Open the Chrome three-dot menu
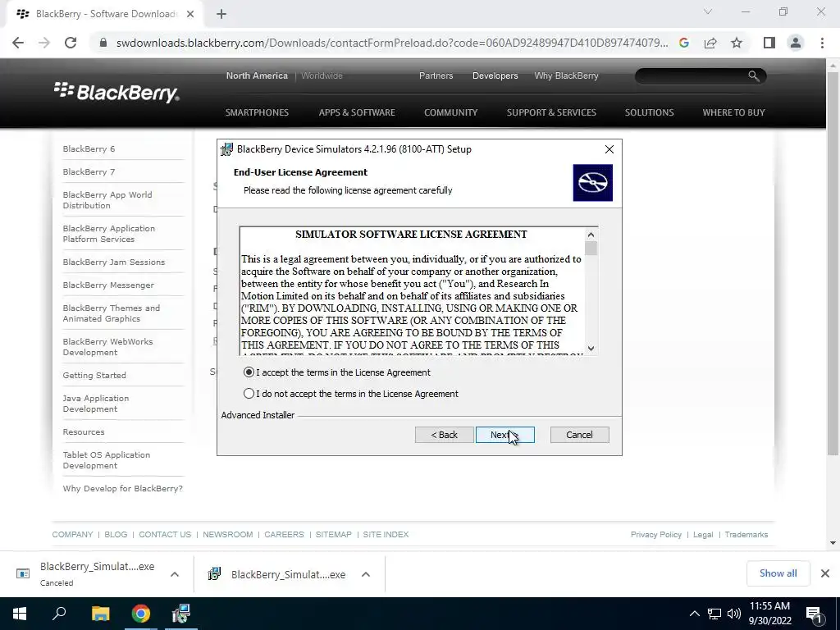The width and height of the screenshot is (840, 630). 822,43
